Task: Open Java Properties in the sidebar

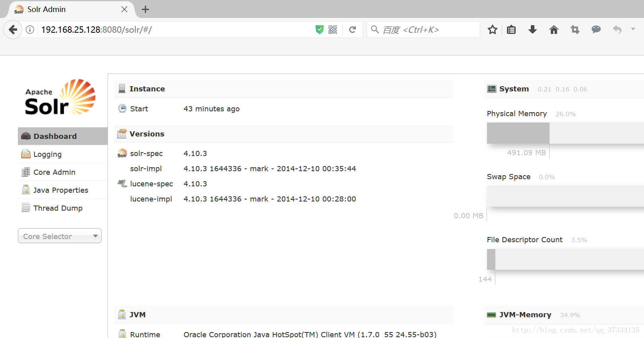Action: [x=63, y=190]
